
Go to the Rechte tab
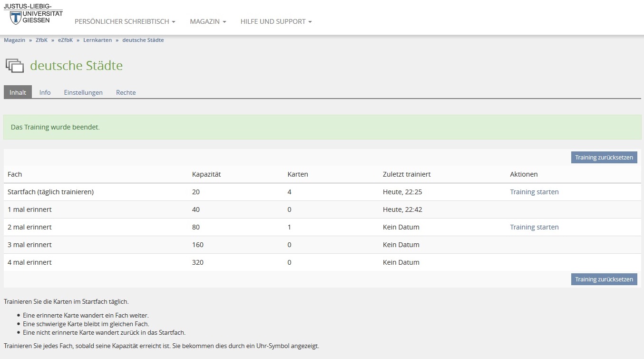tap(126, 92)
